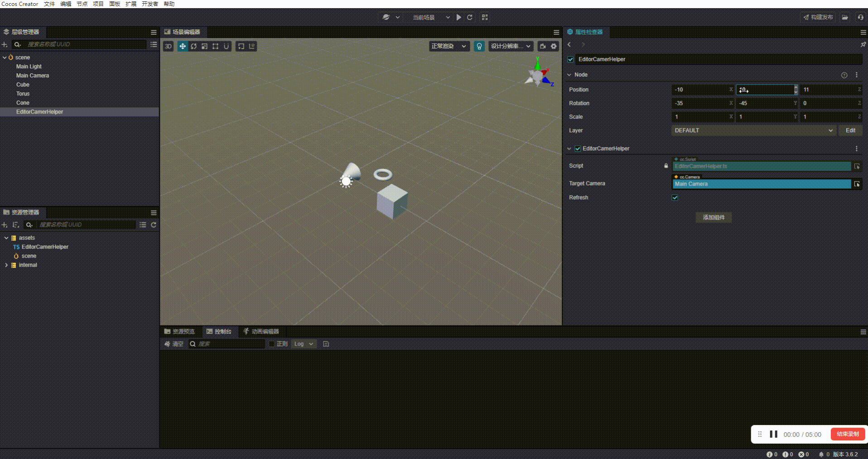This screenshot has width=868, height=459.
Task: Open Node help documentation icon
Action: click(x=844, y=75)
